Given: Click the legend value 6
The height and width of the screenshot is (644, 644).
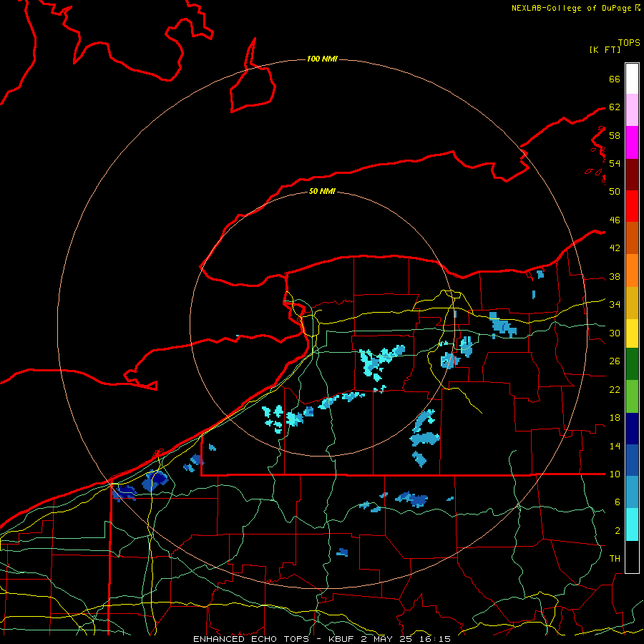Looking at the screenshot, I should click(x=617, y=502).
